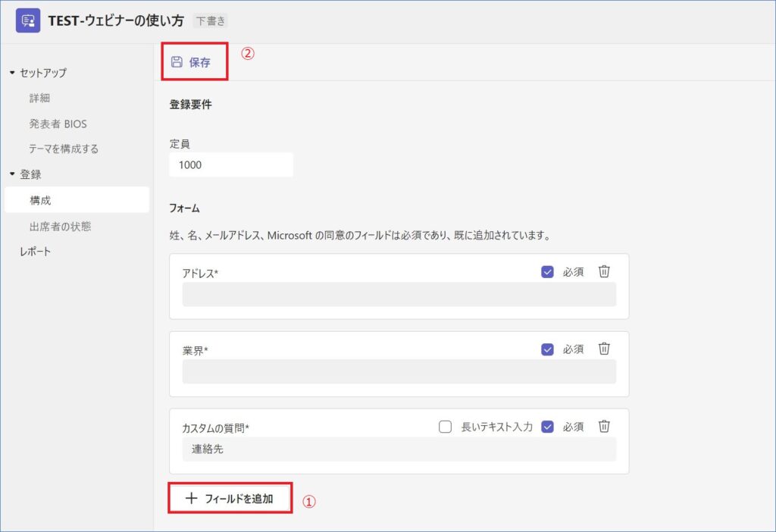
Task: Click the floppy disk save icon
Action: point(177,62)
